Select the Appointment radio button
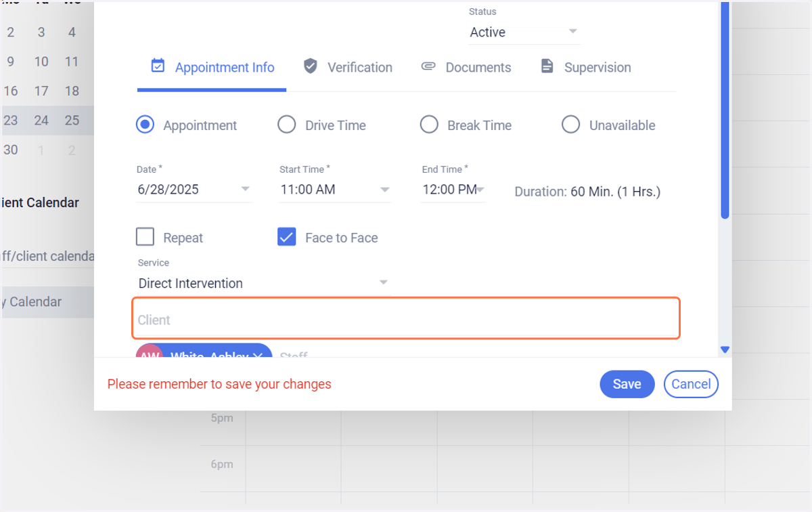This screenshot has width=812, height=512. point(145,125)
